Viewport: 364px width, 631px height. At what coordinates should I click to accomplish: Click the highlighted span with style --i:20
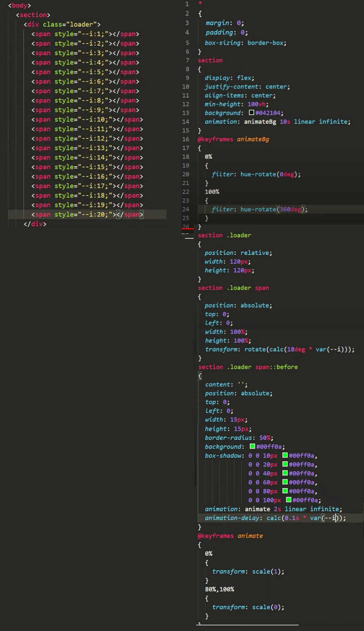click(x=87, y=215)
